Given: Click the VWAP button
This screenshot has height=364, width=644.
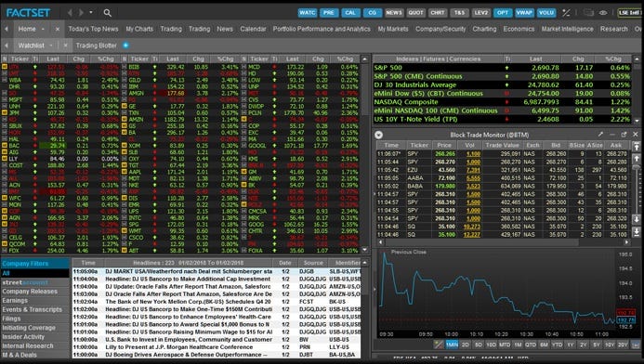Looking at the screenshot, I should pyautogui.click(x=524, y=13).
